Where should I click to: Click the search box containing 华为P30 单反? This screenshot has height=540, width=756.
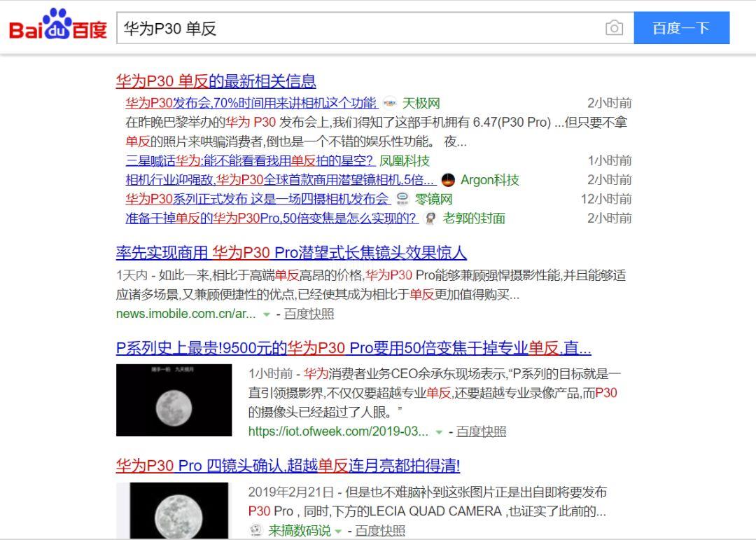click(375, 28)
